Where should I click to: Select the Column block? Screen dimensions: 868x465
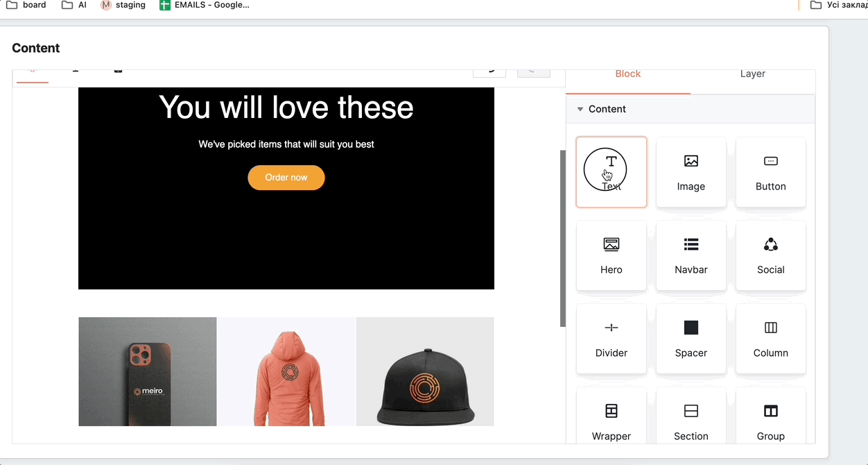click(770, 338)
